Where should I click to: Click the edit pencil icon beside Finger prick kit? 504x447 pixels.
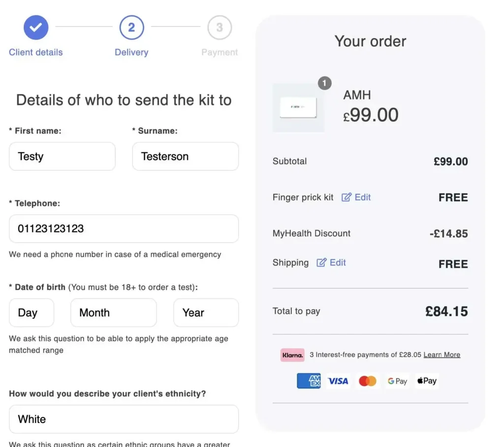[347, 197]
